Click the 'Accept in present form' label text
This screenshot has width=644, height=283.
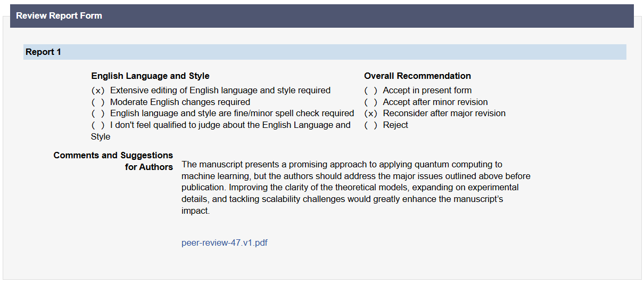click(x=427, y=91)
